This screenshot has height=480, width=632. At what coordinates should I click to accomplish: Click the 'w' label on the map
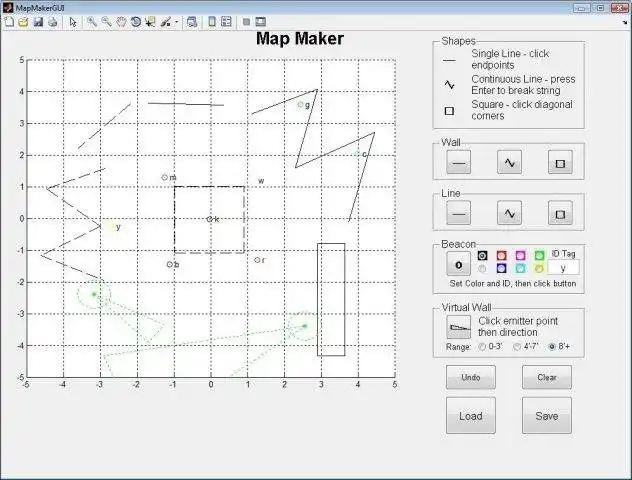coord(261,181)
